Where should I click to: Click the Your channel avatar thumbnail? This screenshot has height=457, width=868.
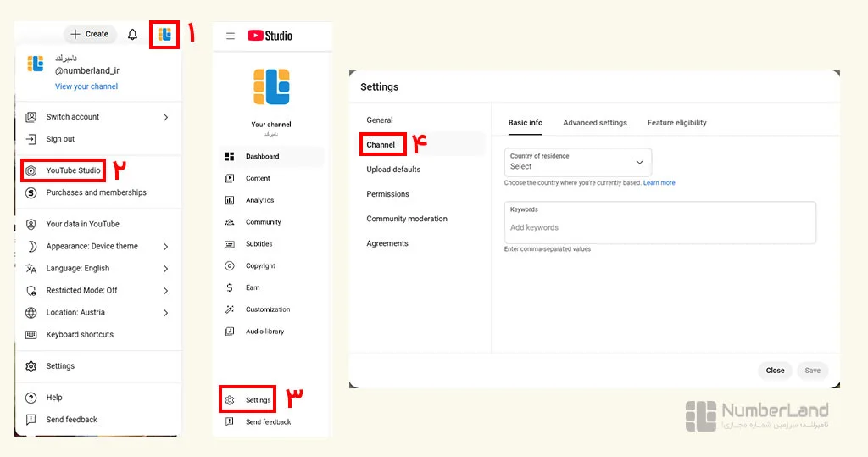click(271, 87)
